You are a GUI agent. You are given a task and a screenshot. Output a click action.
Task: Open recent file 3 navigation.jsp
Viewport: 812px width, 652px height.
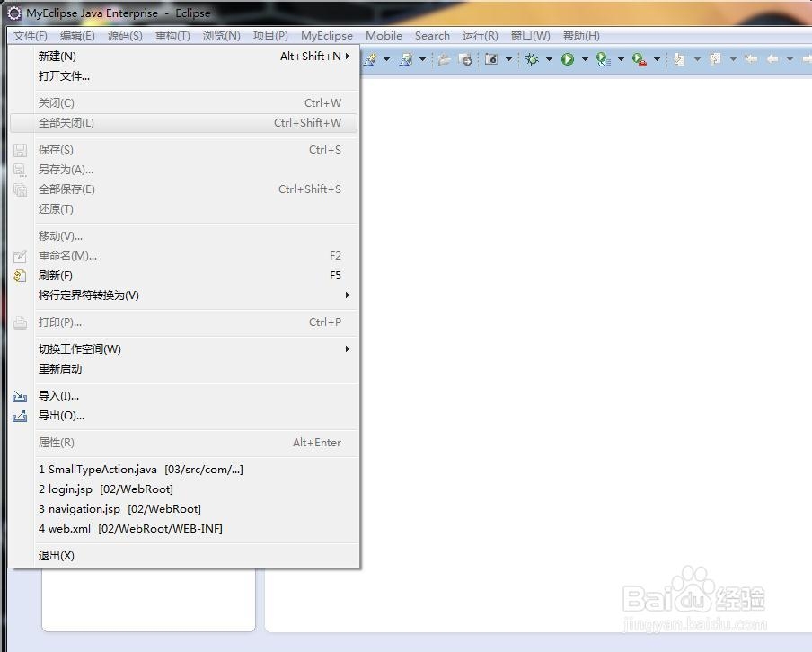[x=184, y=509]
